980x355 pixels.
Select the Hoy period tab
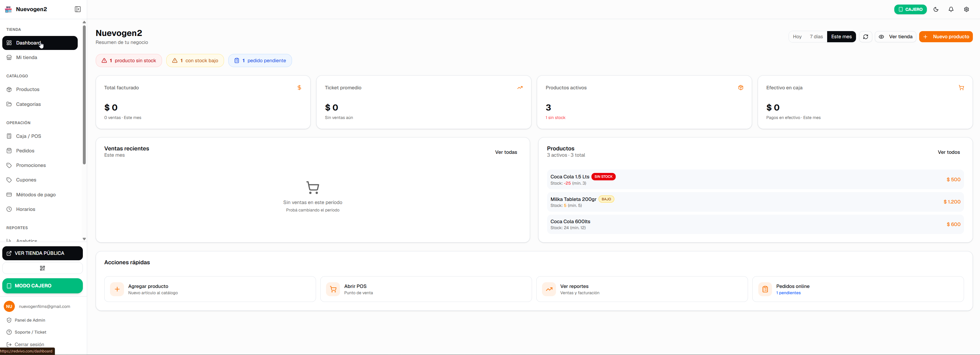(797, 37)
